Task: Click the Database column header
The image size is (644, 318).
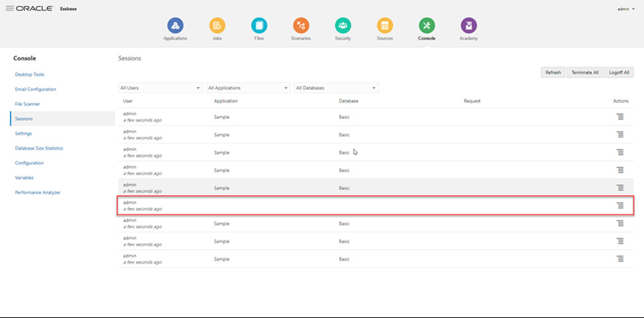Action: click(348, 100)
